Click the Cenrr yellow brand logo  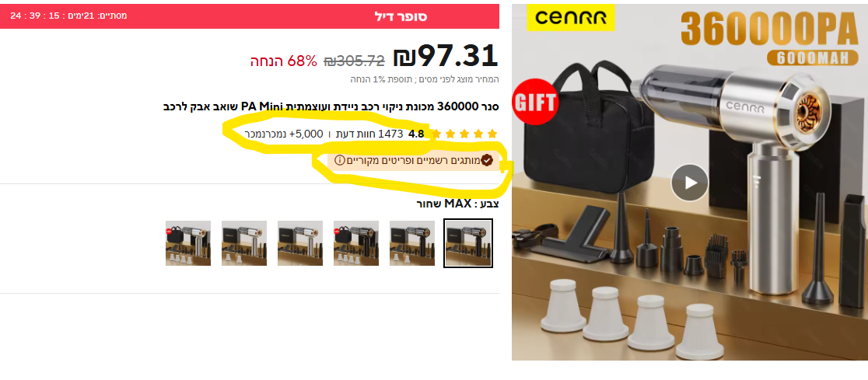(x=571, y=18)
